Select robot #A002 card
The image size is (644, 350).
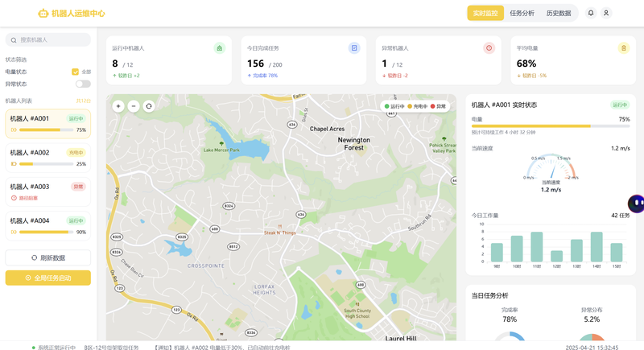48,158
